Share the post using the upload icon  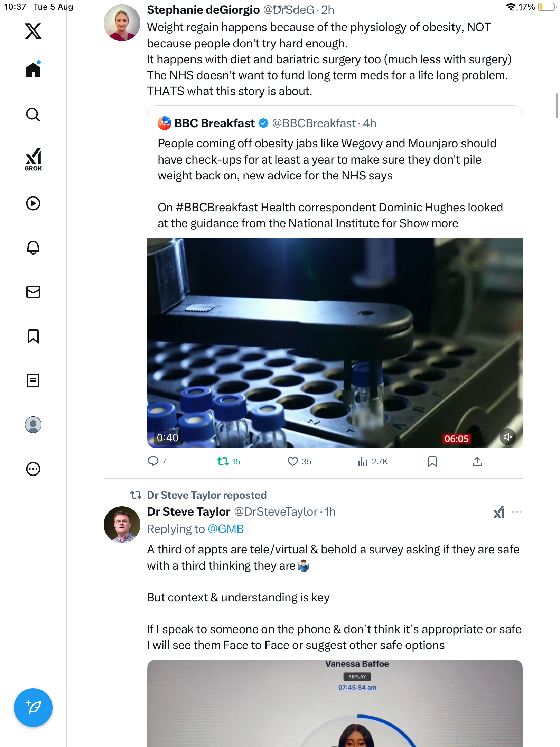click(477, 461)
